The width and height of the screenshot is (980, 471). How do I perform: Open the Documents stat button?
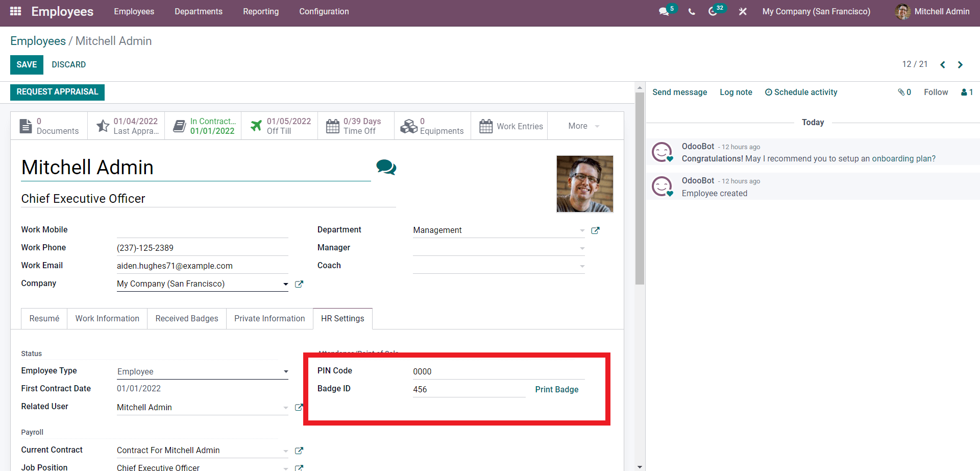pos(49,126)
